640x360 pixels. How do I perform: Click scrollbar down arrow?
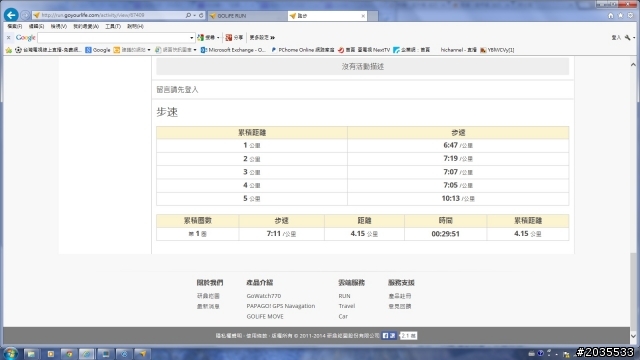[x=633, y=336]
